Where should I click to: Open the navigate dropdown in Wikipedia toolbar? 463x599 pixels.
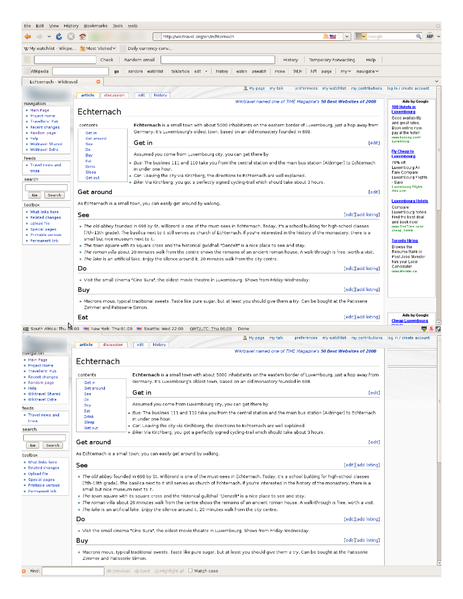(x=367, y=71)
